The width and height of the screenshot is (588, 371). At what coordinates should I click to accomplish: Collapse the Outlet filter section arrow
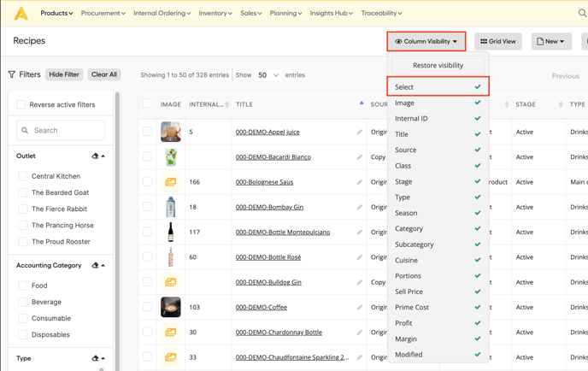[x=103, y=156]
